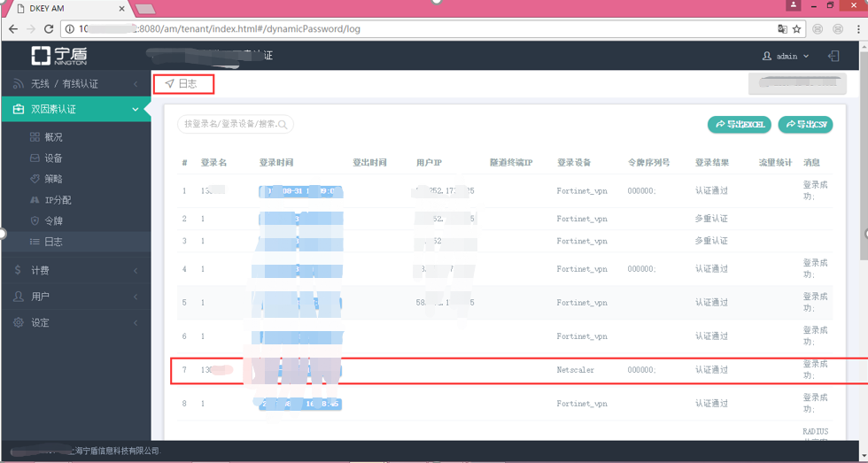Click the 登录时间 column header
This screenshot has width=868, height=463.
pos(276,163)
